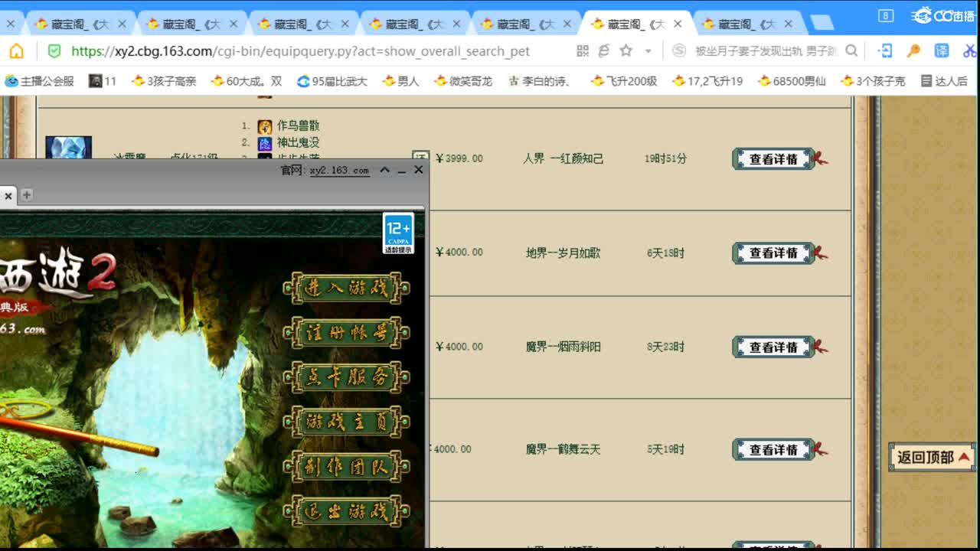Open the 李白的诗 bookmark
Screen dimensions: 980x551
click(x=541, y=80)
